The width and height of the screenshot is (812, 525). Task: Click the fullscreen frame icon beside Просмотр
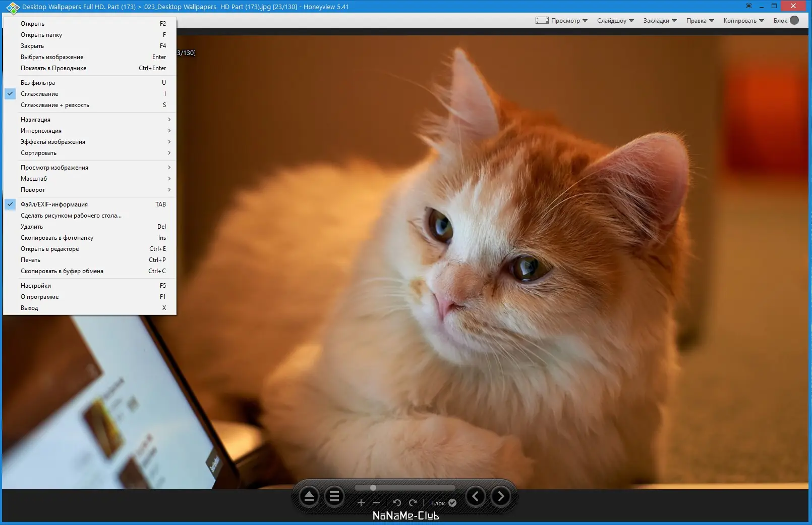point(542,20)
